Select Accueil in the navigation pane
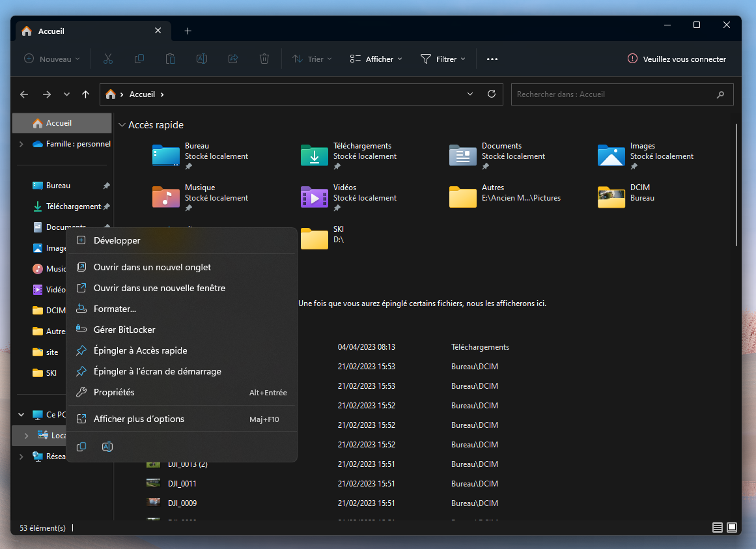Screen dimensions: 756x549 [59, 123]
